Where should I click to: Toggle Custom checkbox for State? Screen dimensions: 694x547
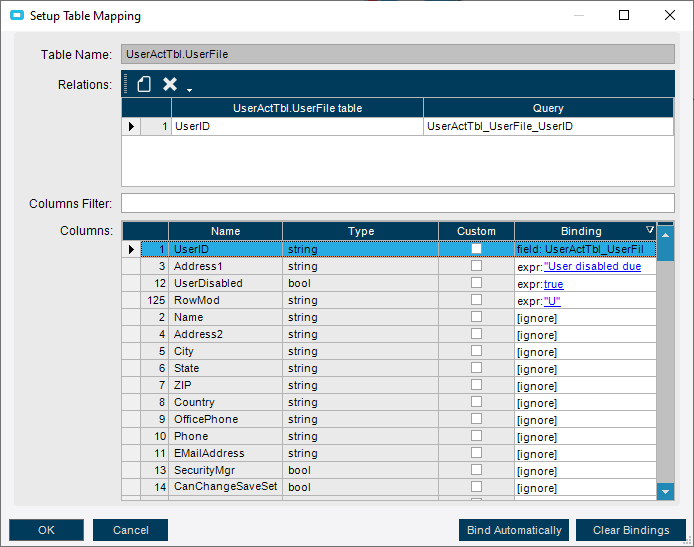coord(476,367)
